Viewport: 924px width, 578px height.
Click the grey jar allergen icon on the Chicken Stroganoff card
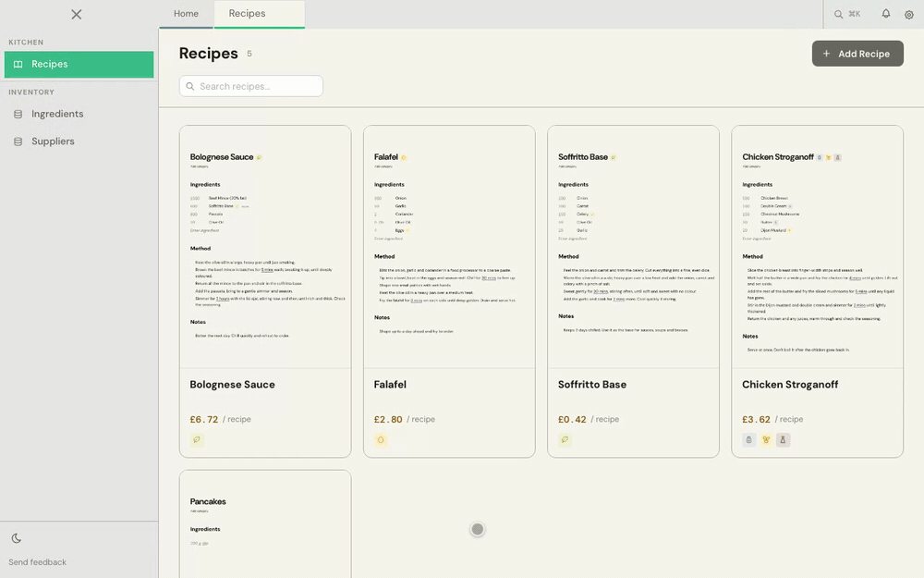pyautogui.click(x=749, y=440)
